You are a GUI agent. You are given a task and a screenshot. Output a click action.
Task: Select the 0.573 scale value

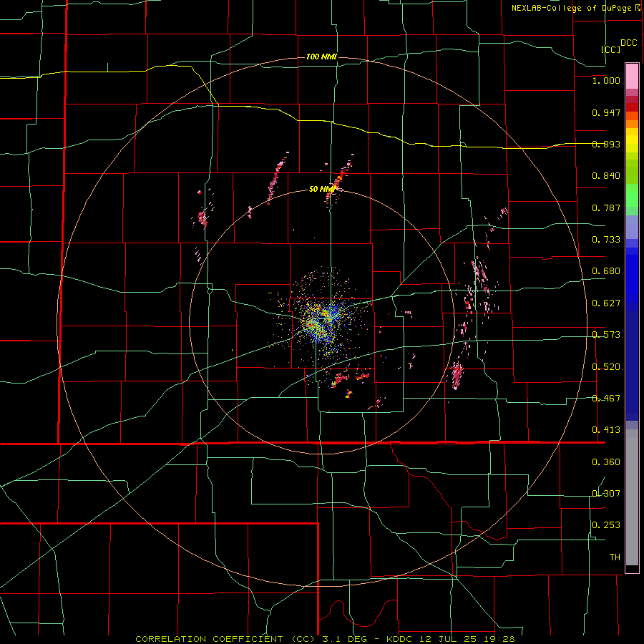606,335
